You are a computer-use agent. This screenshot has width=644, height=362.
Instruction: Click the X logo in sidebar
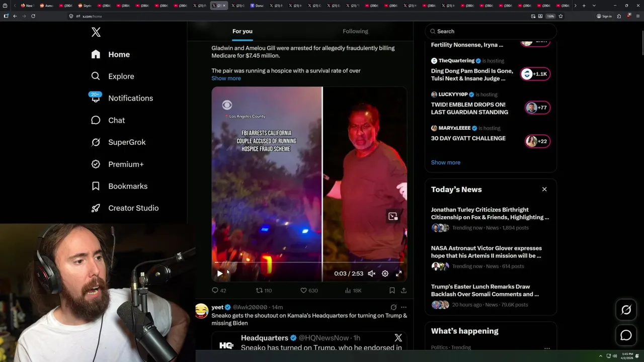96,32
